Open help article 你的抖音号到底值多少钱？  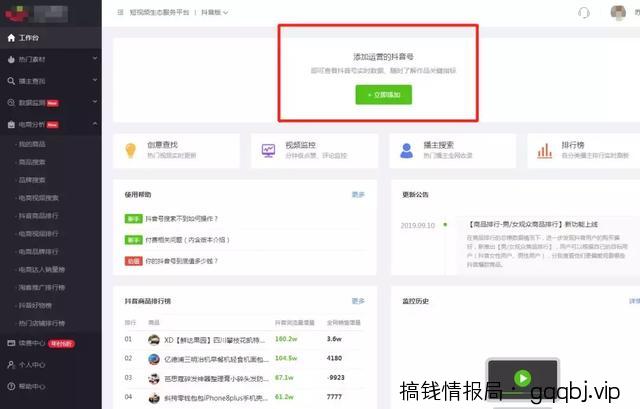182,261
